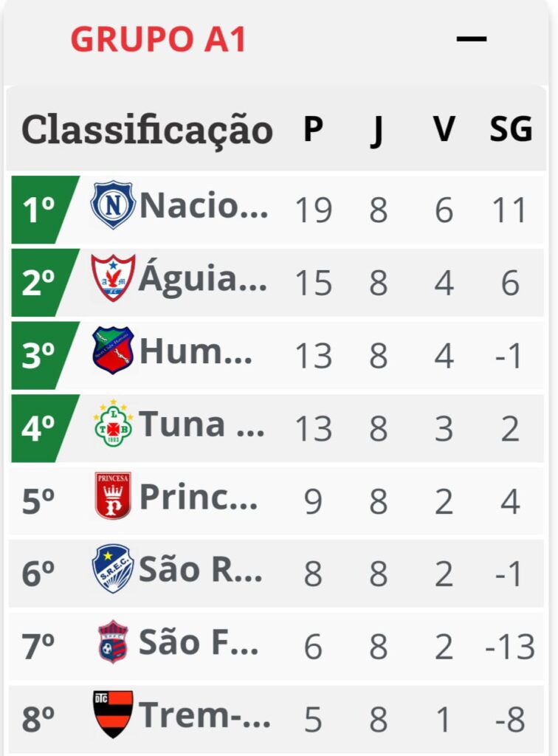Sort by the SG goal difference column
The image size is (558, 756).
(511, 129)
